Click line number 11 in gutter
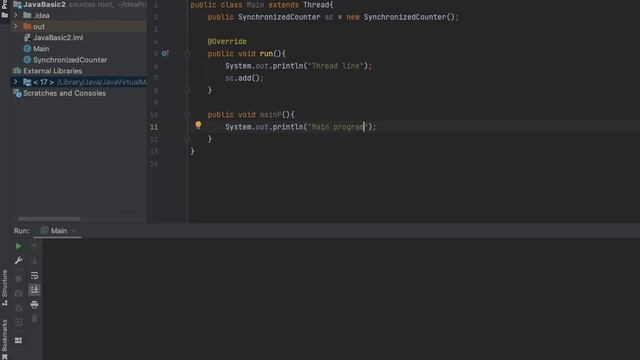Screen dimensions: 640x360 click(153, 127)
